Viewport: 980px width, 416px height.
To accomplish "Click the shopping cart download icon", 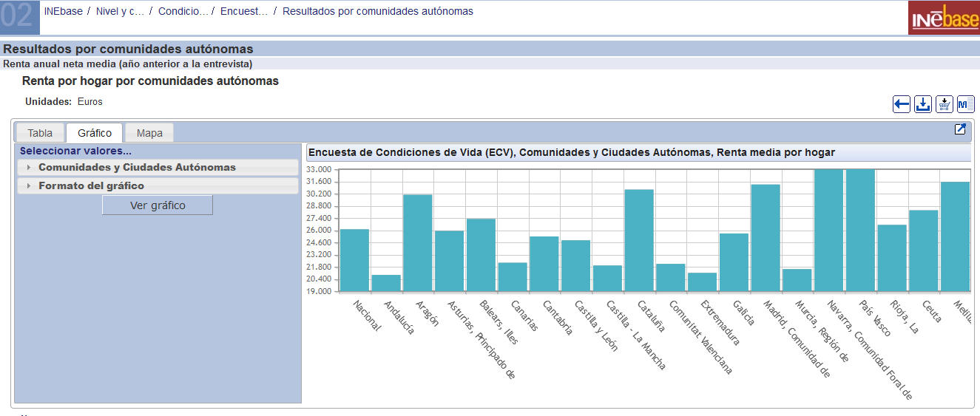I will (944, 104).
